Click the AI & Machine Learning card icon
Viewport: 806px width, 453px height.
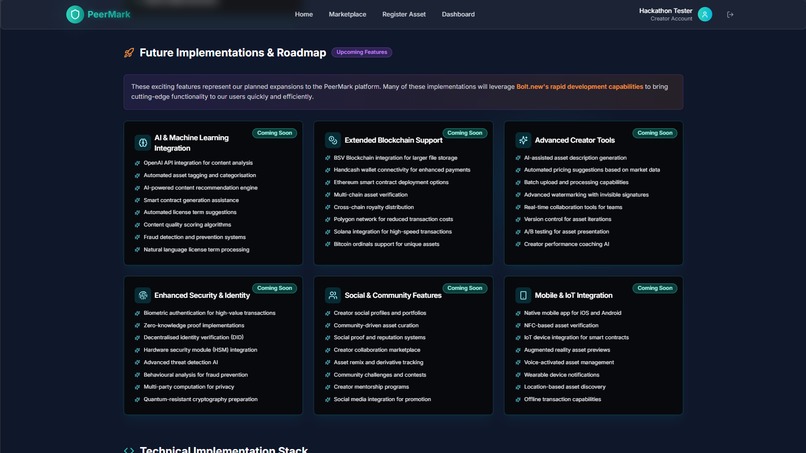[142, 142]
